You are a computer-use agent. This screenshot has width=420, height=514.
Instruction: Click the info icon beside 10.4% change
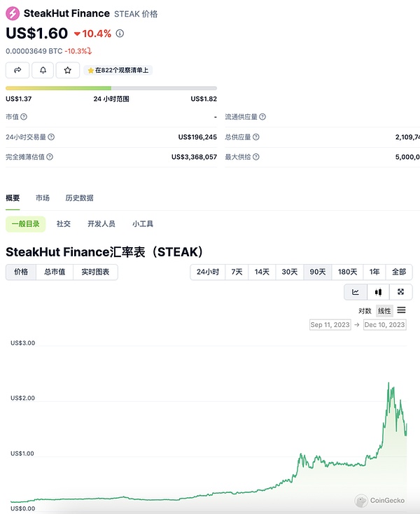tap(120, 34)
